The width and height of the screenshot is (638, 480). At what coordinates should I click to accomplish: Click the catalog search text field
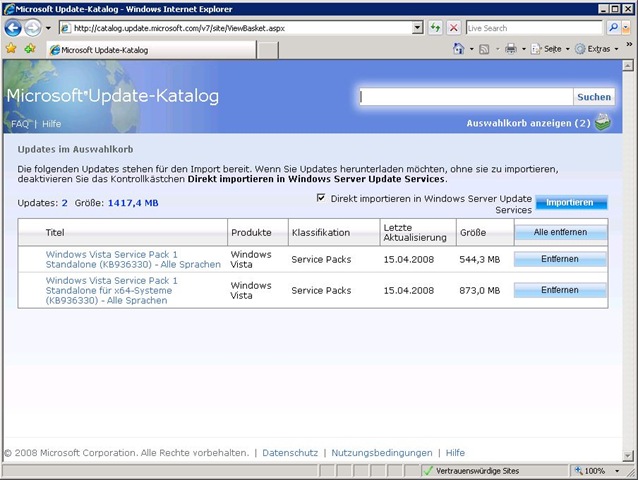coord(466,97)
